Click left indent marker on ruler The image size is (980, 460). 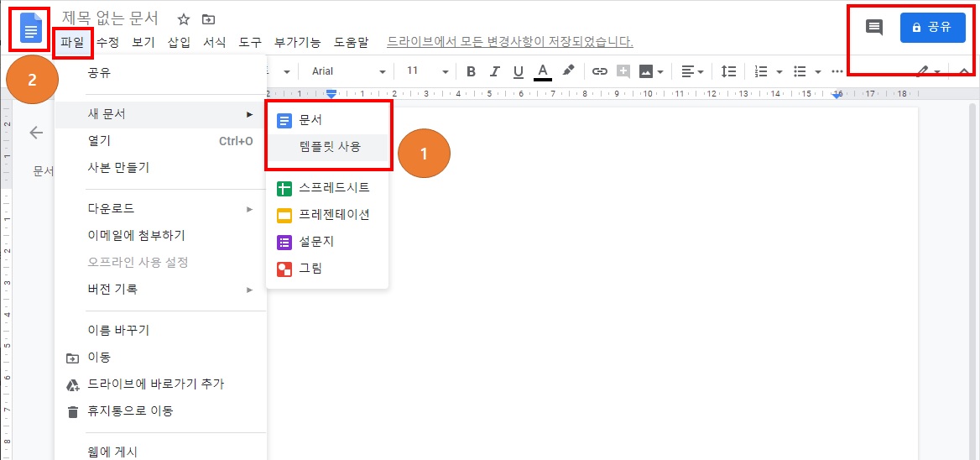pos(332,94)
